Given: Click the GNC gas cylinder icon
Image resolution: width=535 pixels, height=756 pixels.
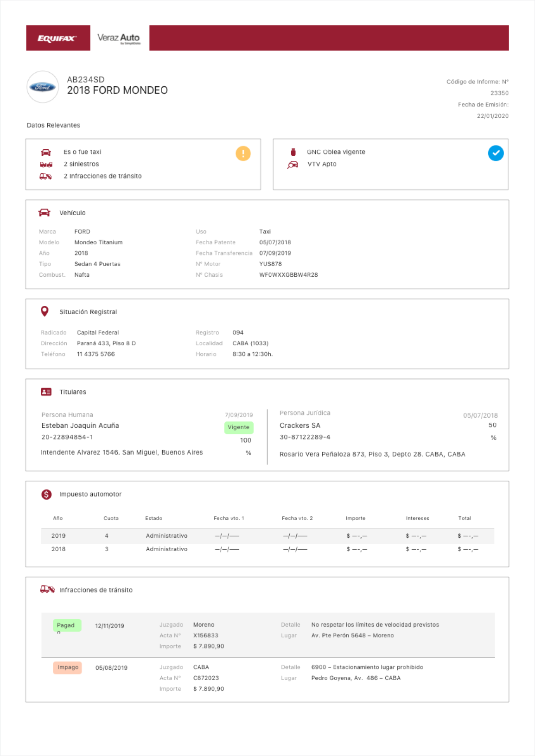Looking at the screenshot, I should 293,152.
